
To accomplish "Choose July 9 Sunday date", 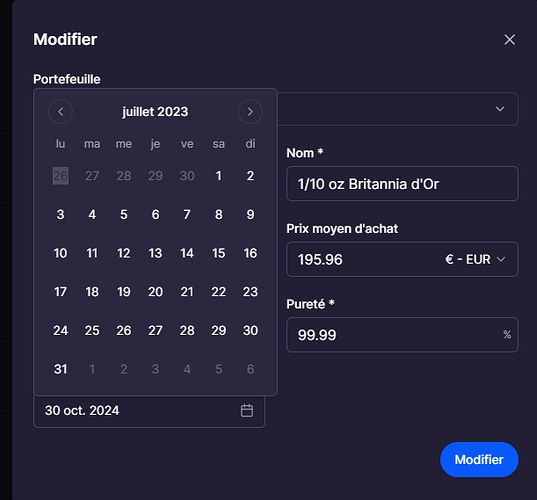I will click(250, 215).
